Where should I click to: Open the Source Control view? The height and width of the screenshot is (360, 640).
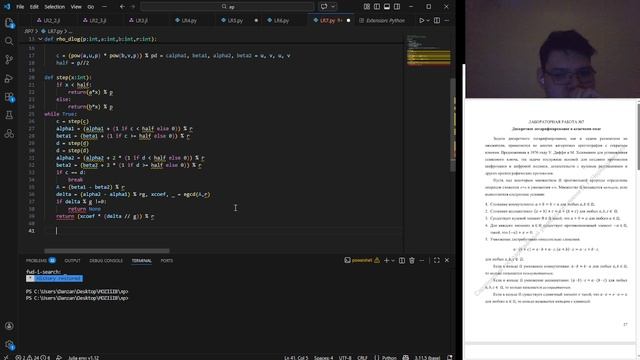coord(9,60)
